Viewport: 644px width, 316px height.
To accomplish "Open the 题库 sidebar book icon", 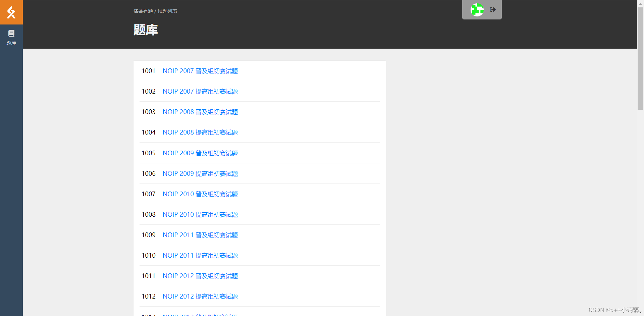I will (x=11, y=34).
